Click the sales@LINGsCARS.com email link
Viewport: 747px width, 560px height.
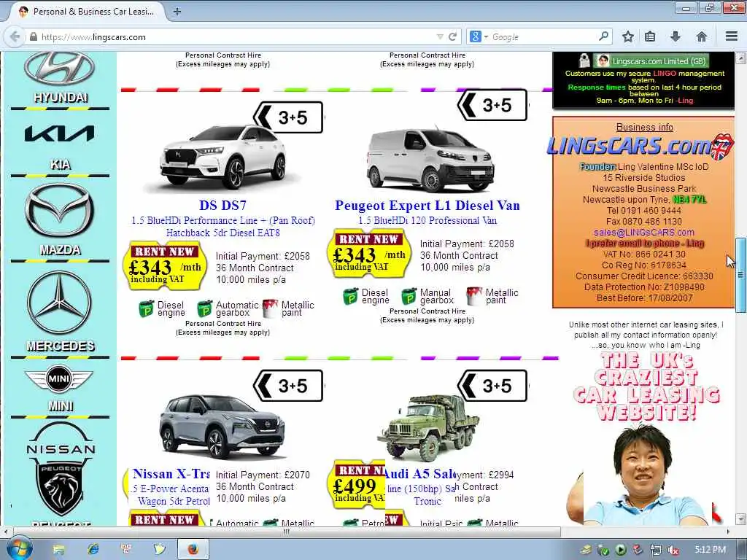[643, 233]
